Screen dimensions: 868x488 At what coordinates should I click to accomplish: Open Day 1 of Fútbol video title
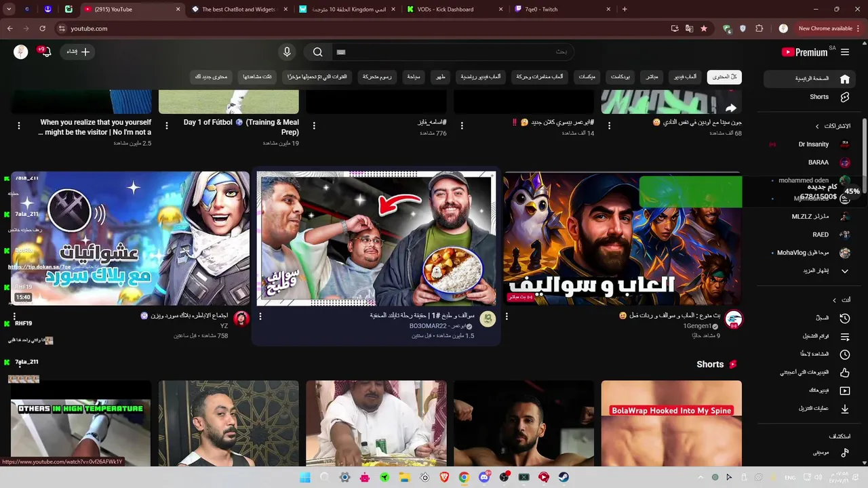pyautogui.click(x=241, y=127)
